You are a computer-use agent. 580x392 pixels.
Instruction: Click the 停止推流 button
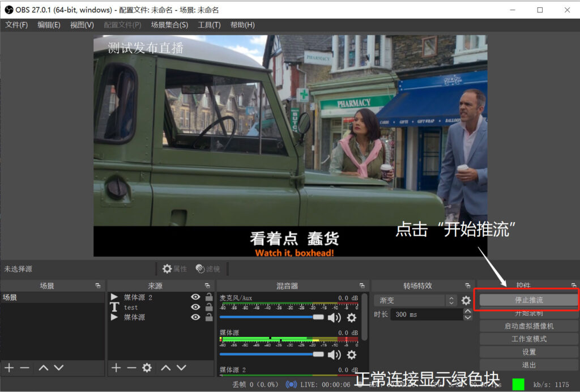click(x=528, y=300)
